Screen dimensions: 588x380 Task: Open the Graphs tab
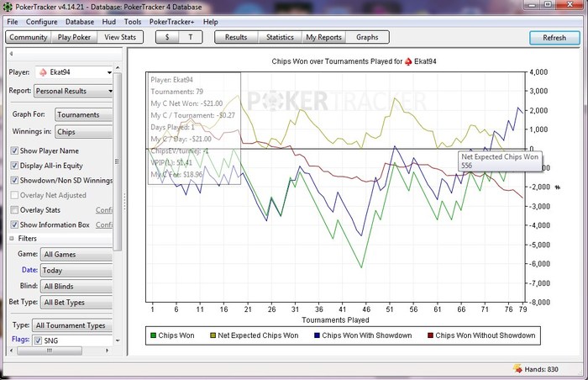coord(367,37)
